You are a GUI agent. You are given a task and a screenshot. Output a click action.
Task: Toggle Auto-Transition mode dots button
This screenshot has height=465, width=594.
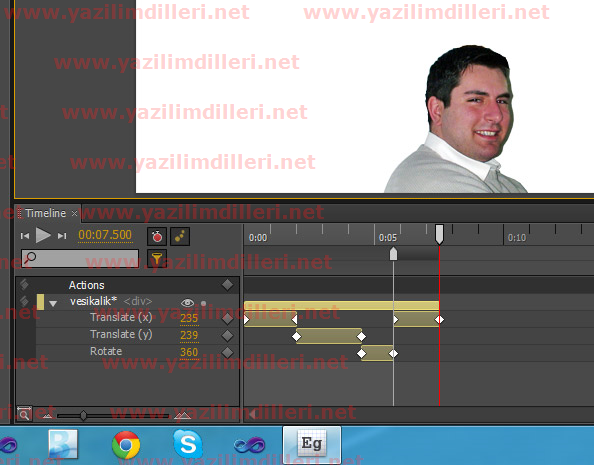(180, 236)
